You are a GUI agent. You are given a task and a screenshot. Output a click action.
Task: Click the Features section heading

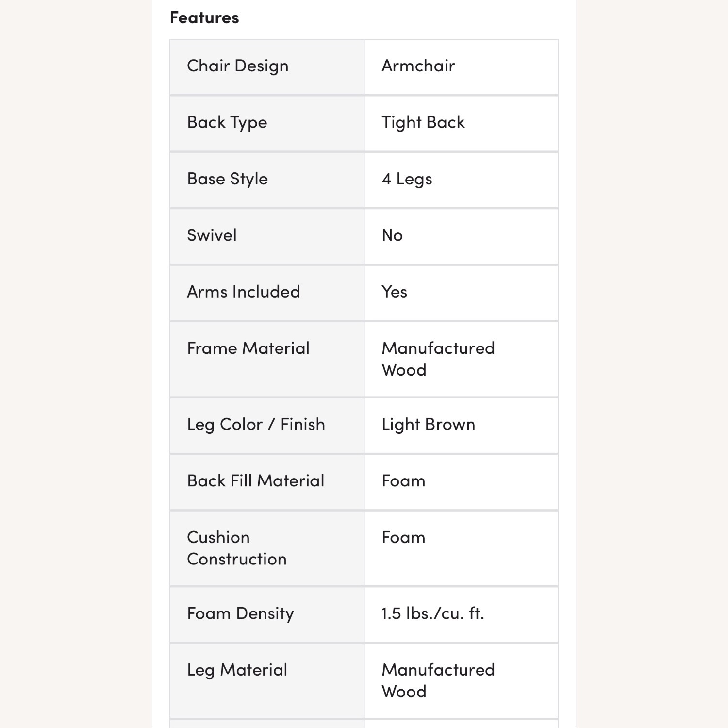click(x=204, y=18)
